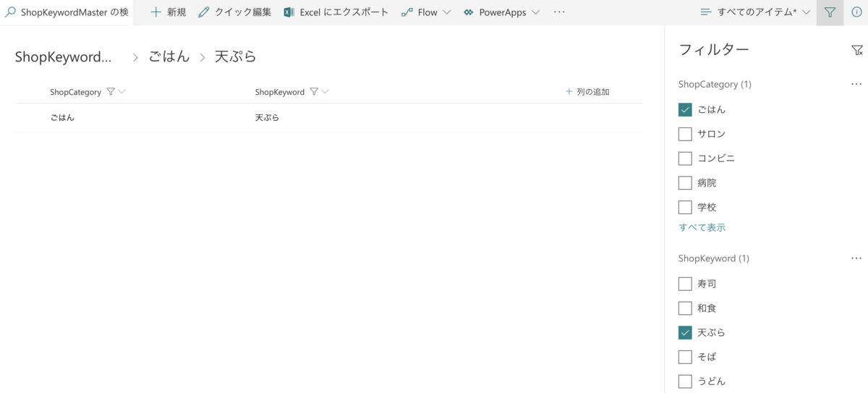Screen dimensions: 868x393
Task: Click the ShopCategory column header text
Action: (75, 92)
